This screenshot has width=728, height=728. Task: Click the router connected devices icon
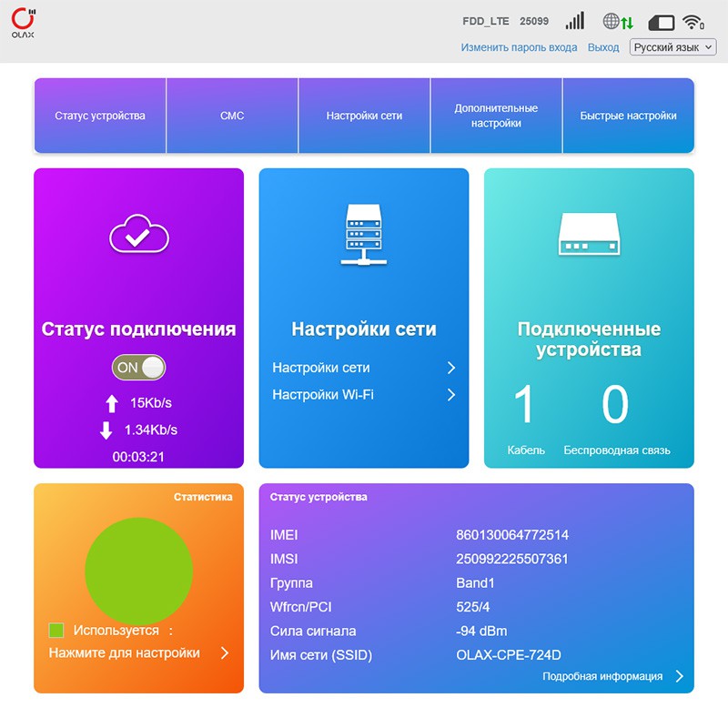(x=589, y=235)
